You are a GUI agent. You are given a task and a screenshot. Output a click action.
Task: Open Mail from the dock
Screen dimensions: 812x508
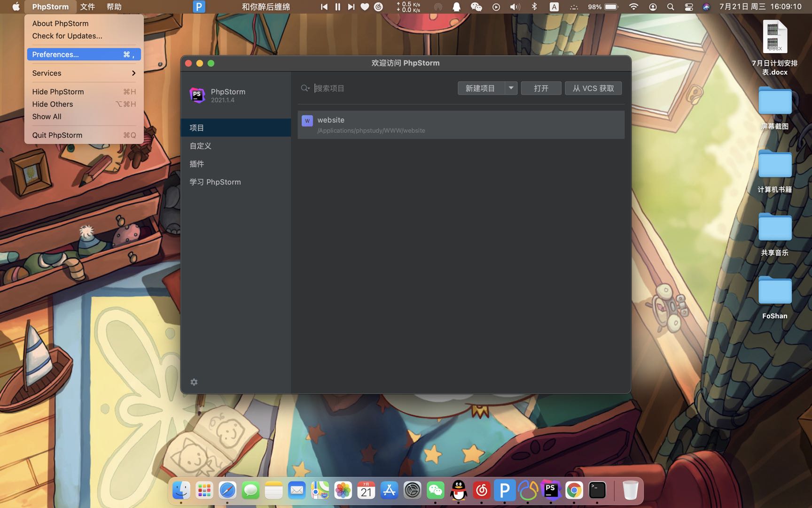point(297,491)
